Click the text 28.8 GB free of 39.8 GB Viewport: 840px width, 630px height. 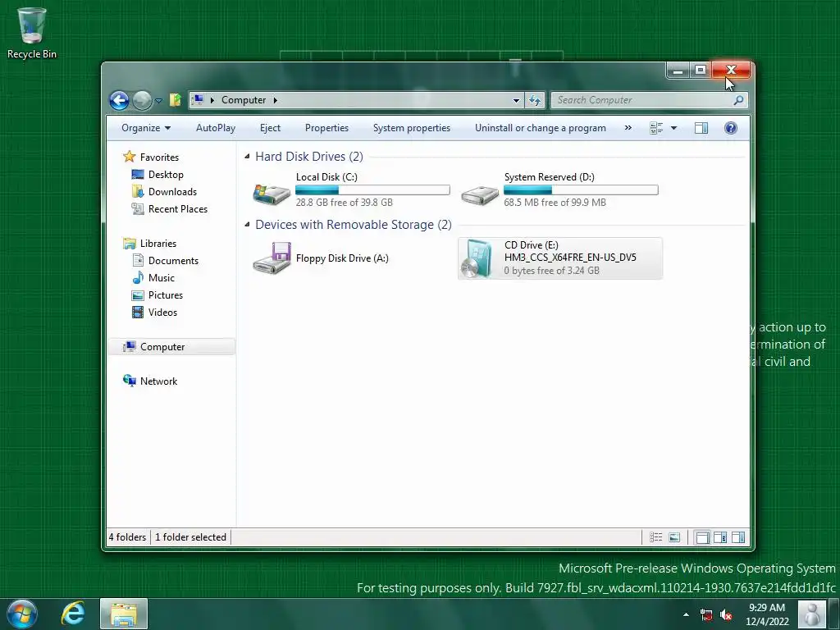click(x=344, y=203)
